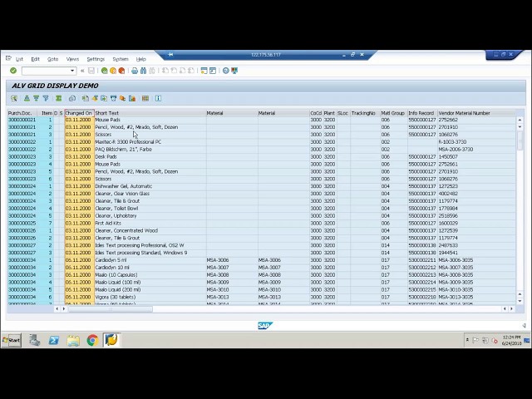This screenshot has height=399, width=532.
Task: Open the Goto menu
Action: (52, 59)
